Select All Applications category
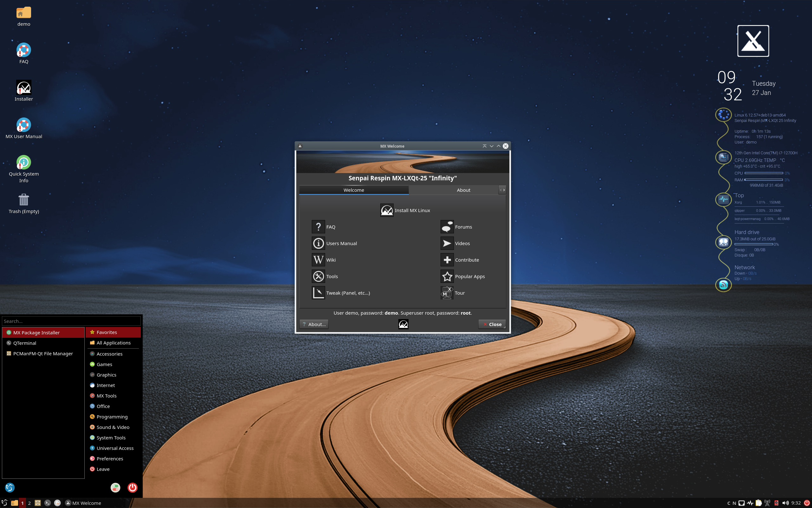This screenshot has height=508, width=812. pos(114,343)
